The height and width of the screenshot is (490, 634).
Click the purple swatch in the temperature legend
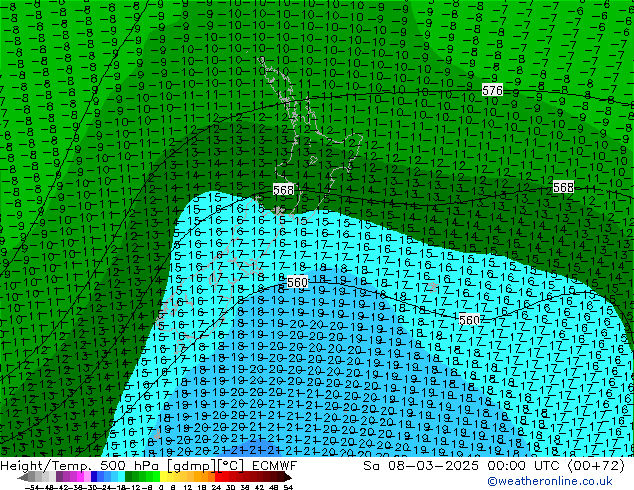pos(59,477)
